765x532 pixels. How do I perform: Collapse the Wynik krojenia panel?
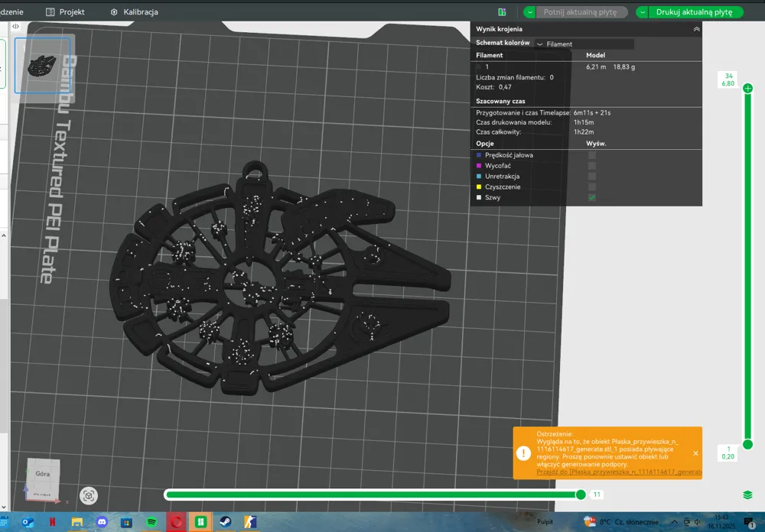point(696,29)
